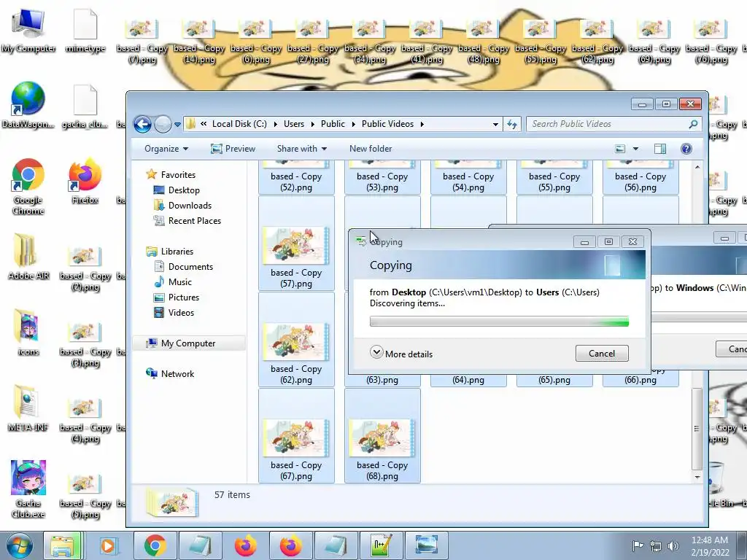Click the search magnifier icon
This screenshot has width=747, height=560.
[x=693, y=124]
